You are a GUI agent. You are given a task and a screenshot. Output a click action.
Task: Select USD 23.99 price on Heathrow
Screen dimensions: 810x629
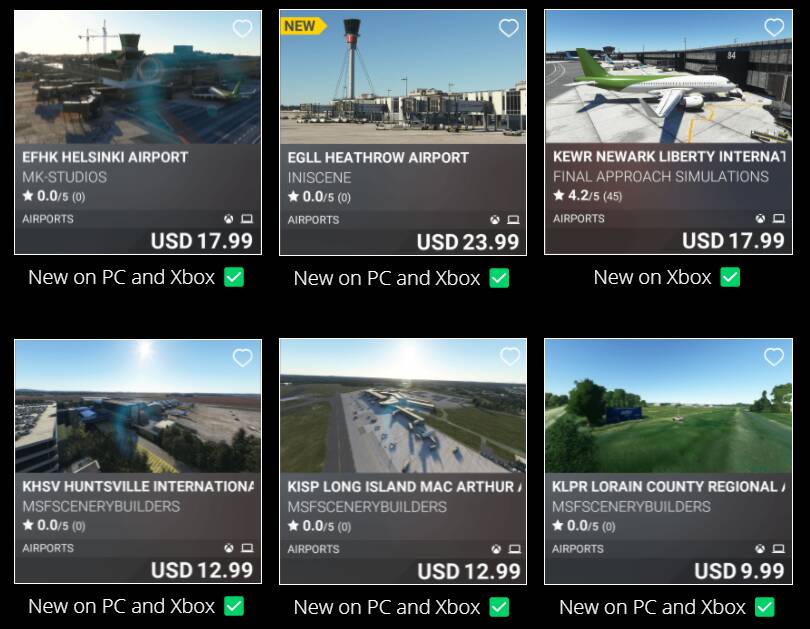[x=468, y=242]
